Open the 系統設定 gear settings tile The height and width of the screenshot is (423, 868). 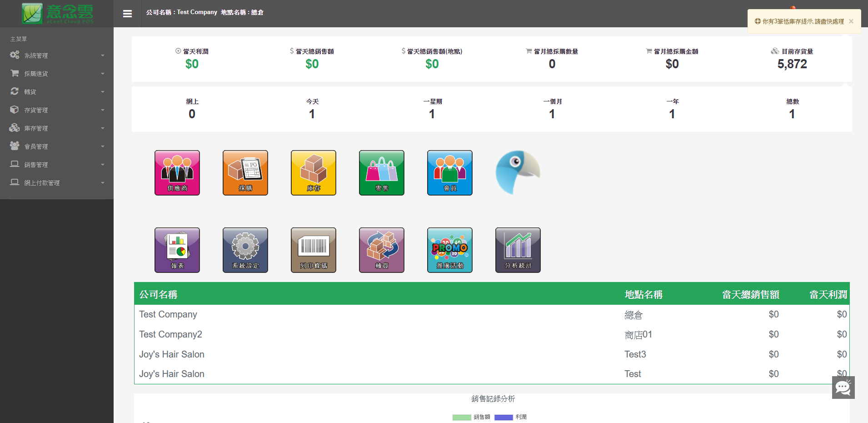245,250
